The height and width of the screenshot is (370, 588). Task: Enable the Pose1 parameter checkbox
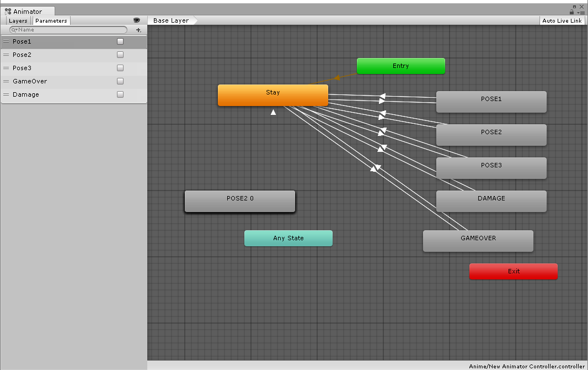pos(120,41)
